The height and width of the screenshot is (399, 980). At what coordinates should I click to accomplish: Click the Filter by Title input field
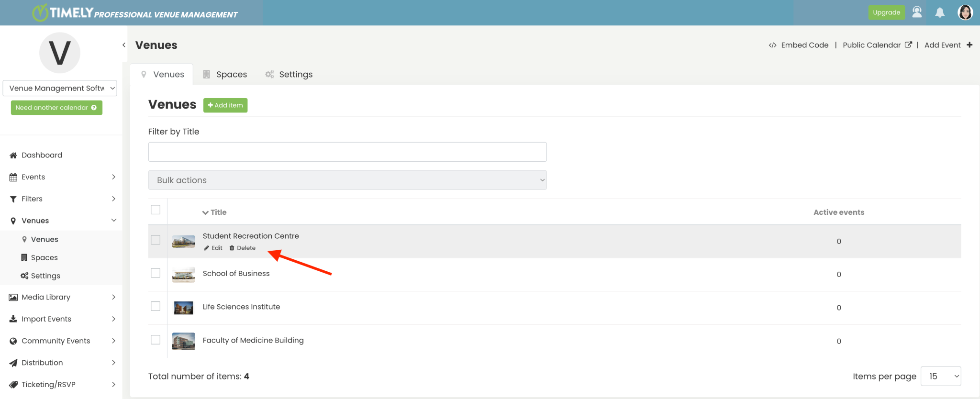pyautogui.click(x=347, y=152)
